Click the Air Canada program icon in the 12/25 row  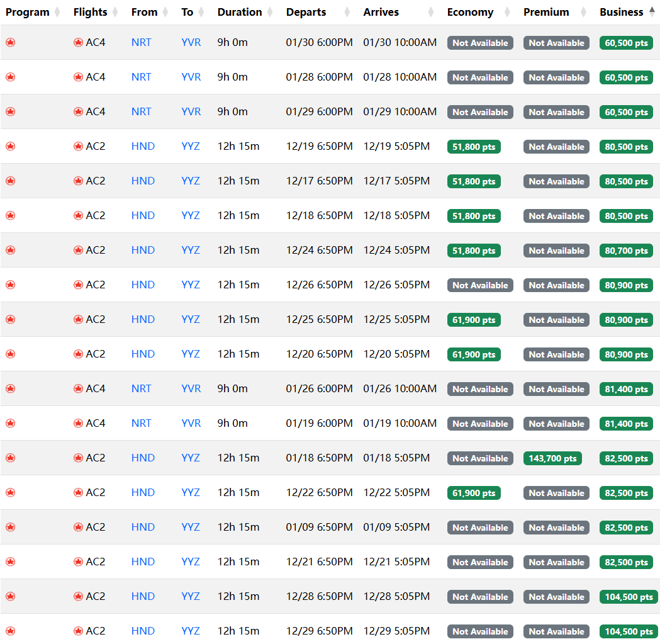click(10, 320)
